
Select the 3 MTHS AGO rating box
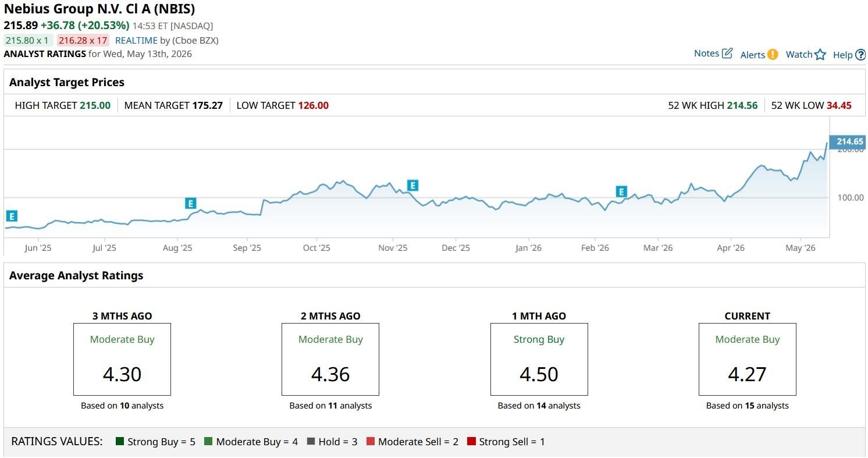(122, 359)
